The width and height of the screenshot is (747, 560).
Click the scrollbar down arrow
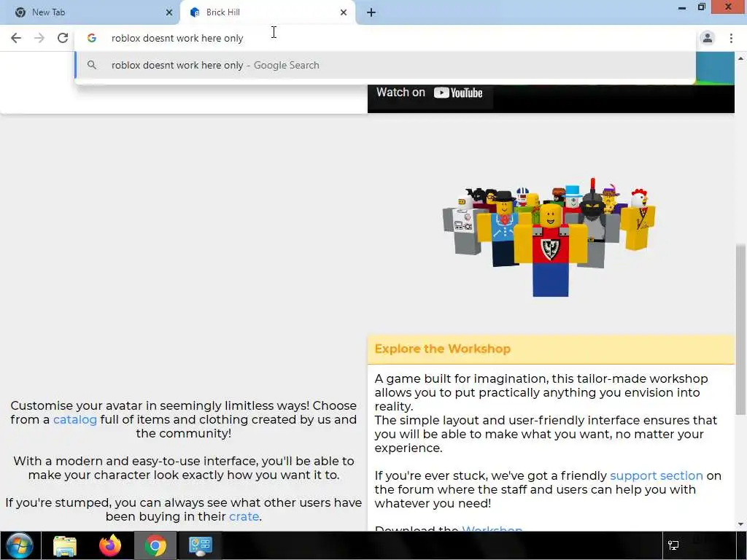[741, 524]
